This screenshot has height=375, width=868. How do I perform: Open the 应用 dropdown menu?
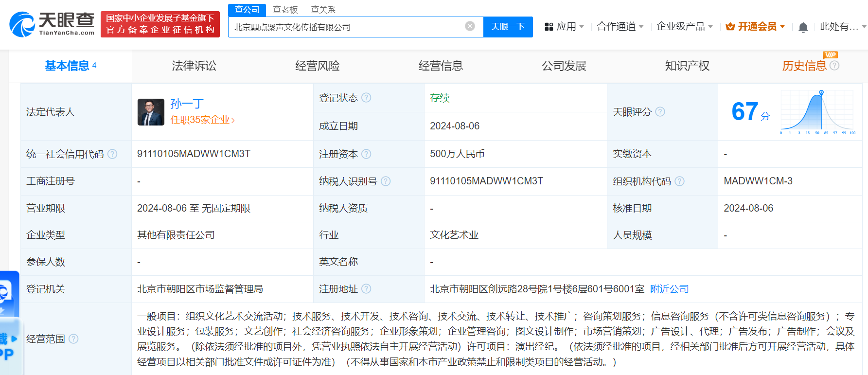pos(565,27)
